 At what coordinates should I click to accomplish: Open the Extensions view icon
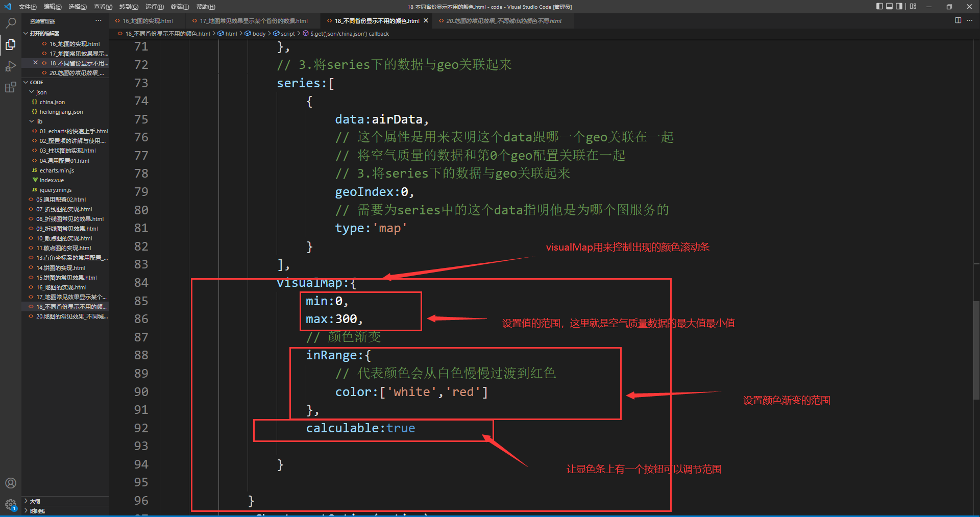tap(10, 87)
